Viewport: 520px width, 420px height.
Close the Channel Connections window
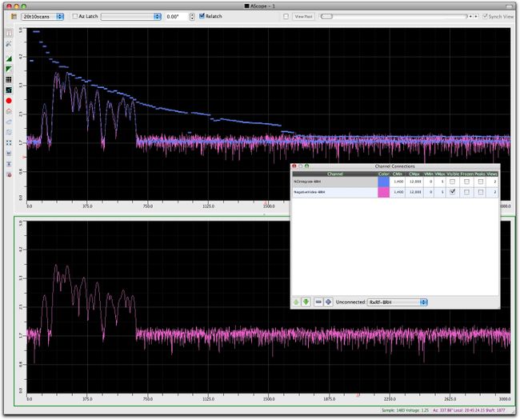click(x=294, y=166)
